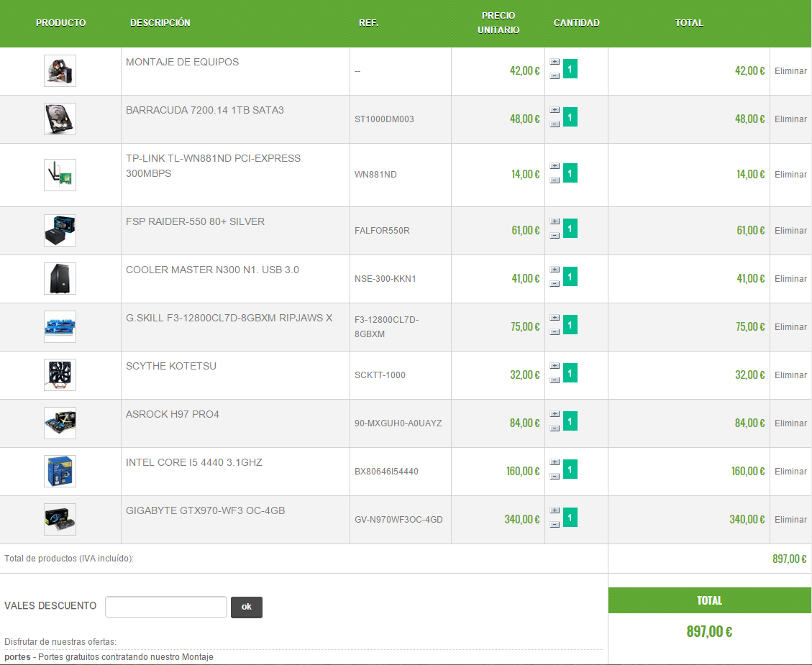This screenshot has height=665, width=812.
Task: Increase quantity of FSP RAIDER-550
Action: tap(555, 221)
